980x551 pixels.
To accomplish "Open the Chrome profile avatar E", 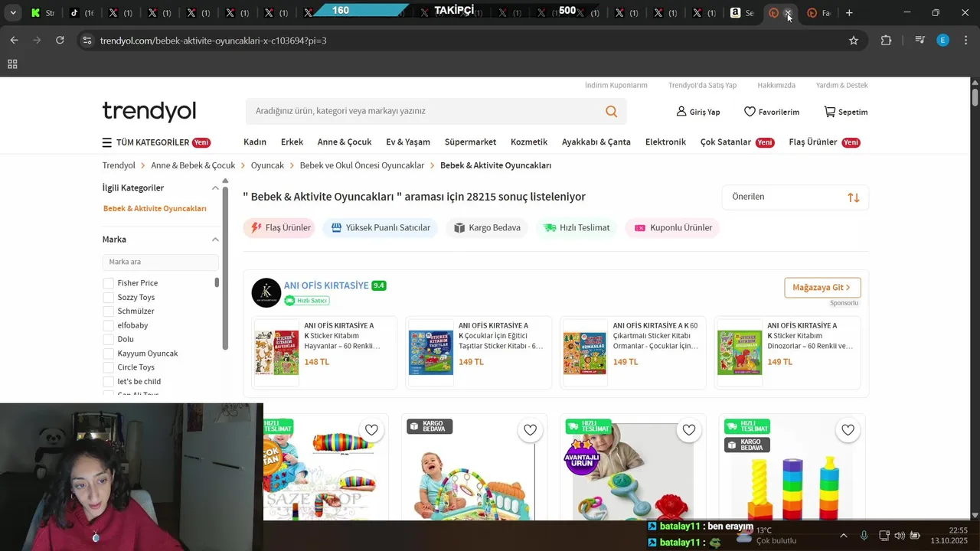I will [x=943, y=41].
